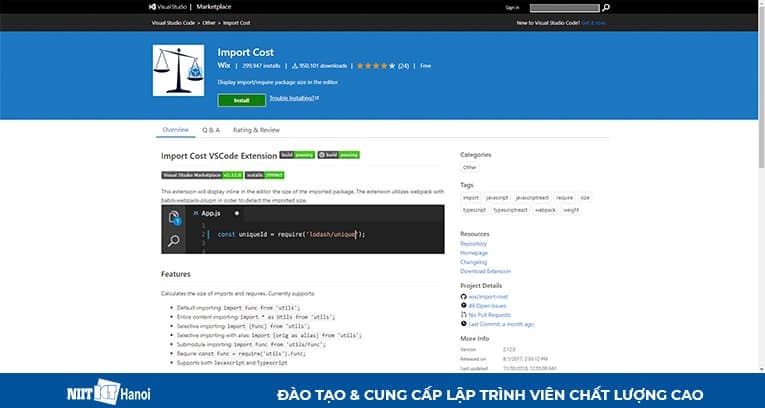
Task: Click the star rating icons
Action: 376,66
